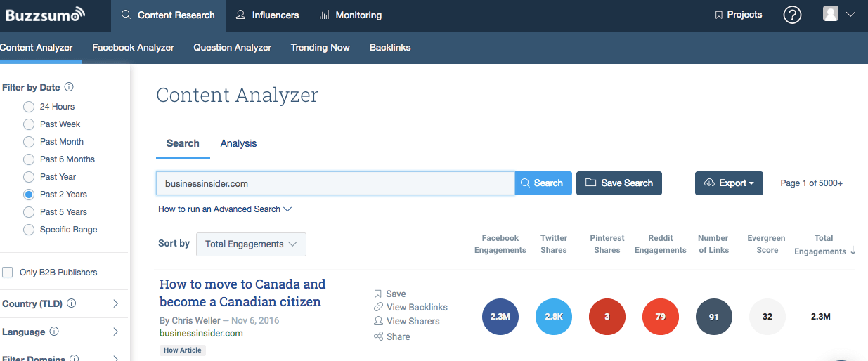Click the Number of Links 91 circle
This screenshot has height=361, width=868.
[714, 317]
